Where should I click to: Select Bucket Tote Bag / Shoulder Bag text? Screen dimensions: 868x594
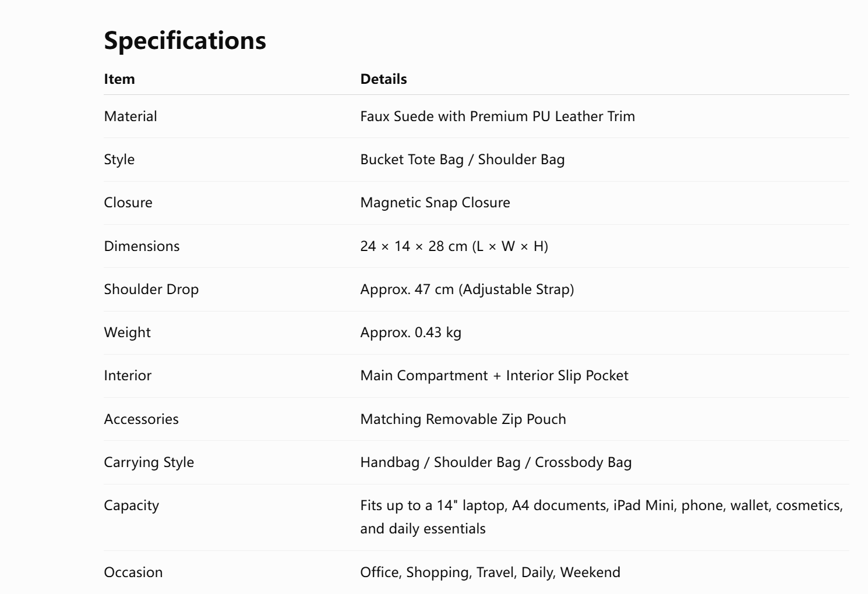(463, 160)
